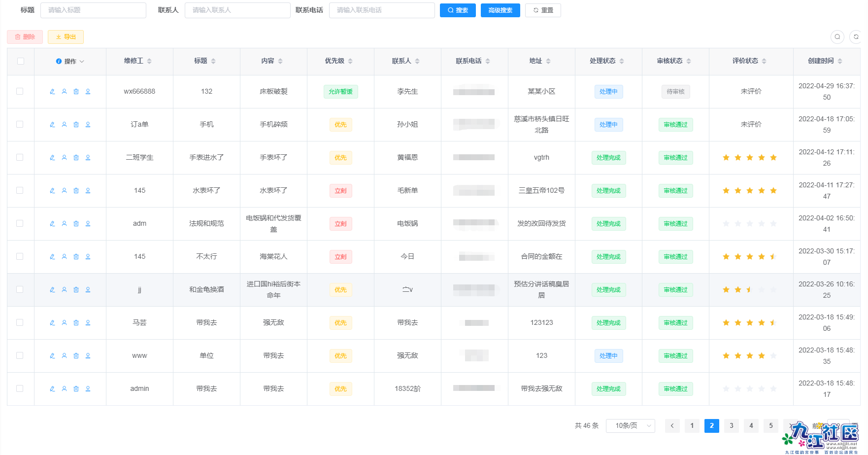The height and width of the screenshot is (455, 868).
Task: Go to page 3 in pagination
Action: (x=731, y=425)
